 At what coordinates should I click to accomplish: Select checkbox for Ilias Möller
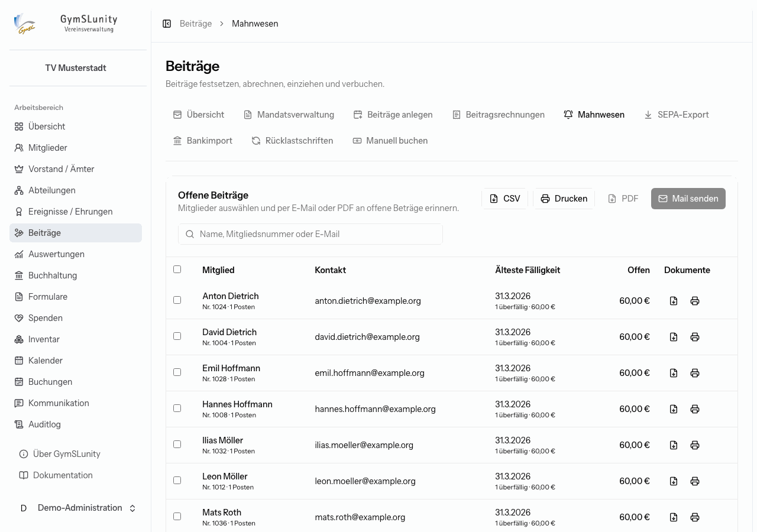coord(177,444)
